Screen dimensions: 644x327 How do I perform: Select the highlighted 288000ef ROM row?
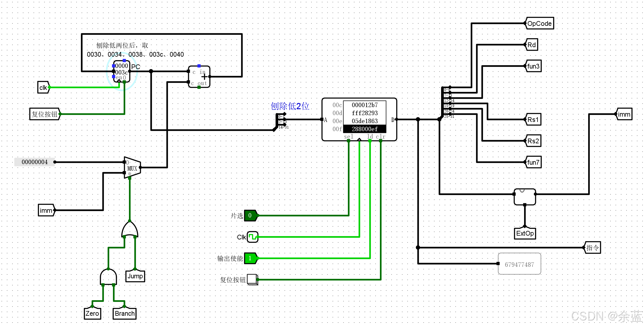click(x=365, y=129)
